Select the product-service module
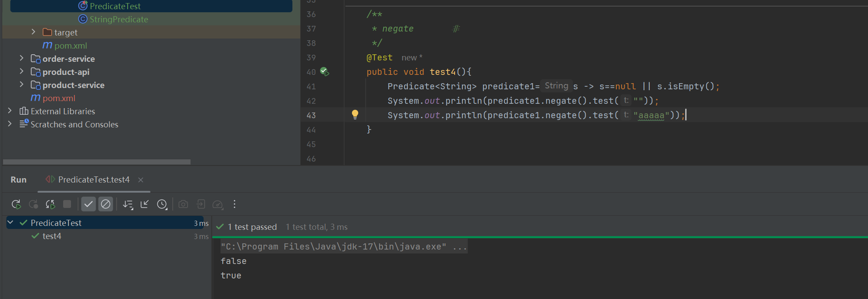 (x=73, y=85)
